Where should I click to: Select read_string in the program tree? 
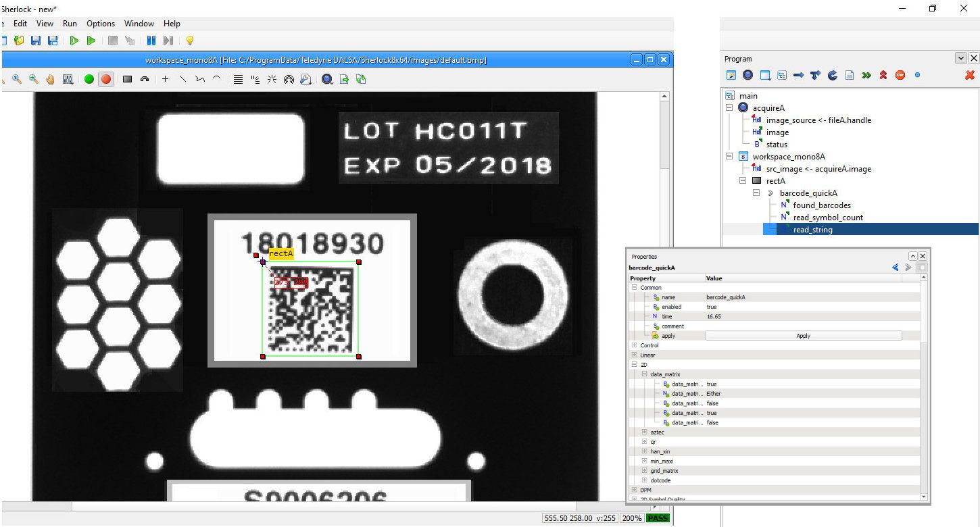point(812,229)
